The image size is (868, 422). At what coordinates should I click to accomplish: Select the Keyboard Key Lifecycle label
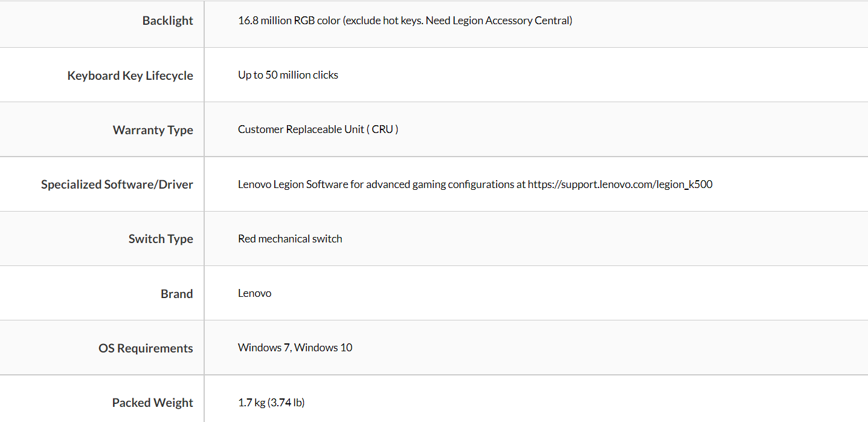pyautogui.click(x=130, y=76)
